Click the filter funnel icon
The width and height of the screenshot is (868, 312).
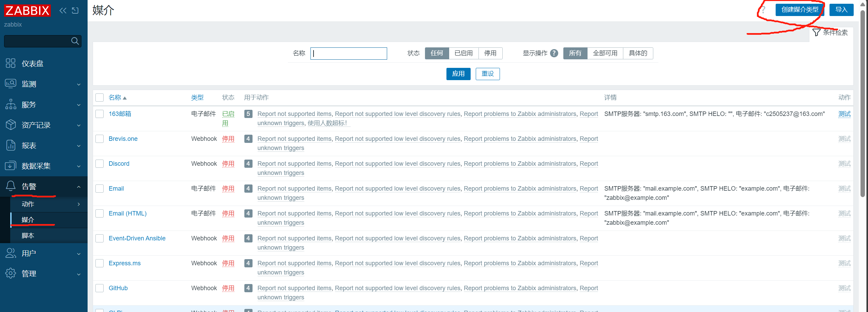click(816, 32)
